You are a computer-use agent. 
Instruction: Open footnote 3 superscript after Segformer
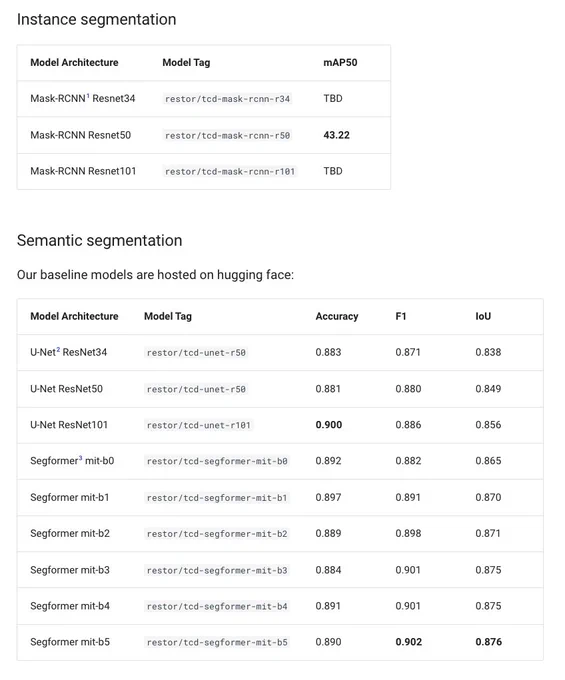tap(80, 458)
